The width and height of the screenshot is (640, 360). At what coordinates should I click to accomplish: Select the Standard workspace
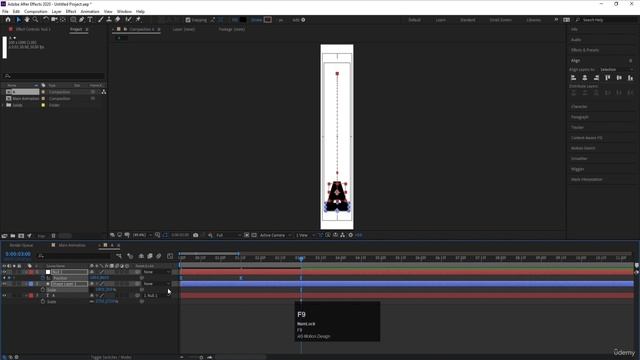point(468,20)
